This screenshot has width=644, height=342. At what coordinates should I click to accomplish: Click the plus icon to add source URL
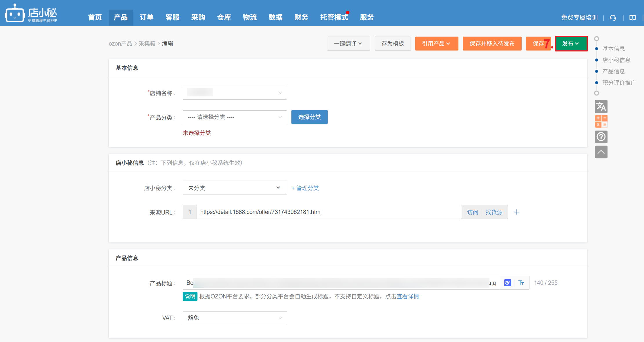click(x=517, y=212)
